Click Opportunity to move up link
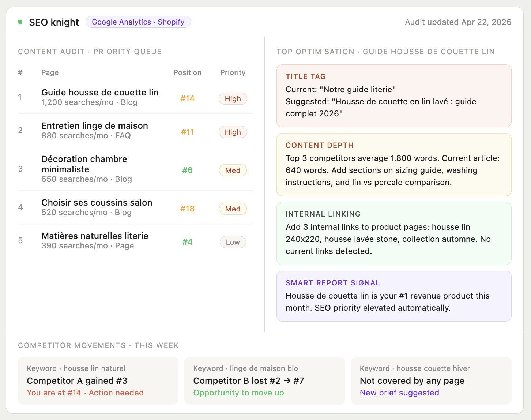The image size is (531, 420). [x=238, y=393]
